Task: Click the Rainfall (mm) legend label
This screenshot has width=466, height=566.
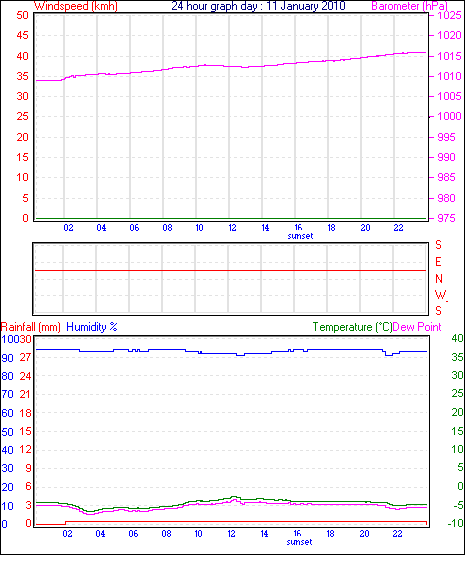Action: pyautogui.click(x=31, y=327)
